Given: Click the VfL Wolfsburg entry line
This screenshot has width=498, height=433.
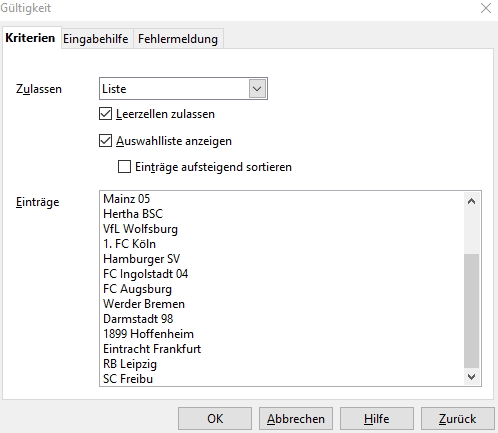Looking at the screenshot, I should point(140,229).
